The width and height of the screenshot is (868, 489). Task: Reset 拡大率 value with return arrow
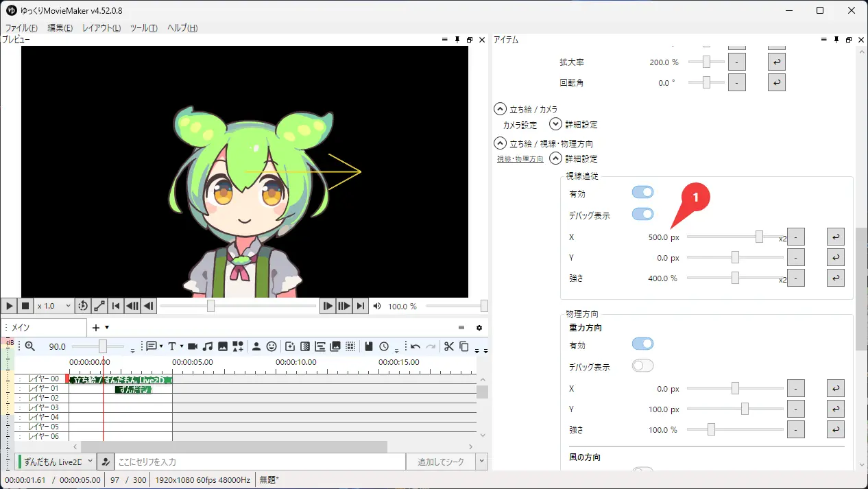pos(776,62)
